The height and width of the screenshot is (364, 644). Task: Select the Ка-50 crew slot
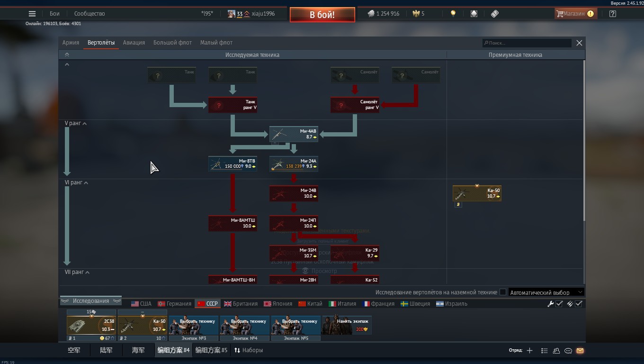tap(143, 325)
